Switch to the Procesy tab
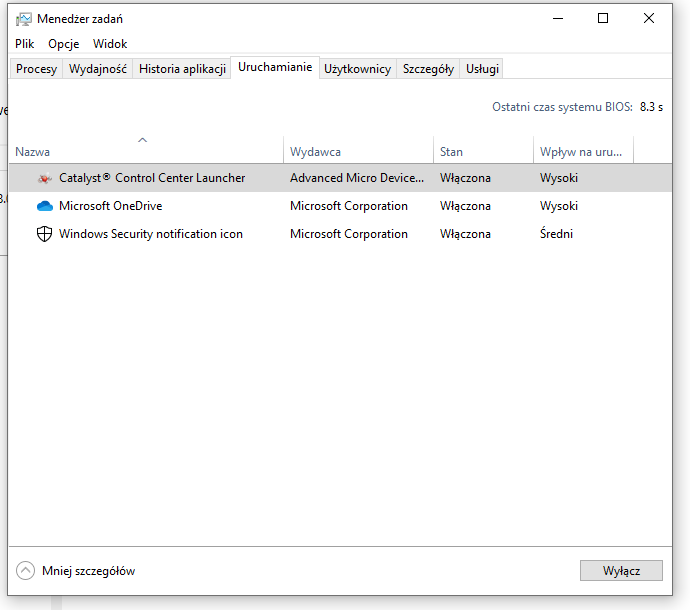 [x=37, y=69]
